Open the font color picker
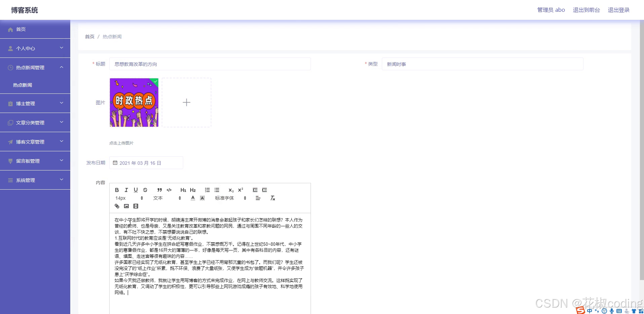The height and width of the screenshot is (314, 644). [193, 198]
